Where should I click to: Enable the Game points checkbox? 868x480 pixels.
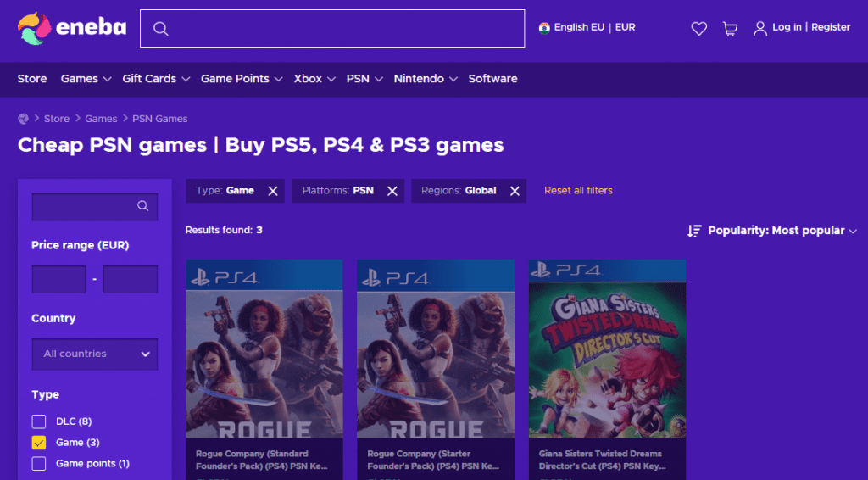(39, 464)
